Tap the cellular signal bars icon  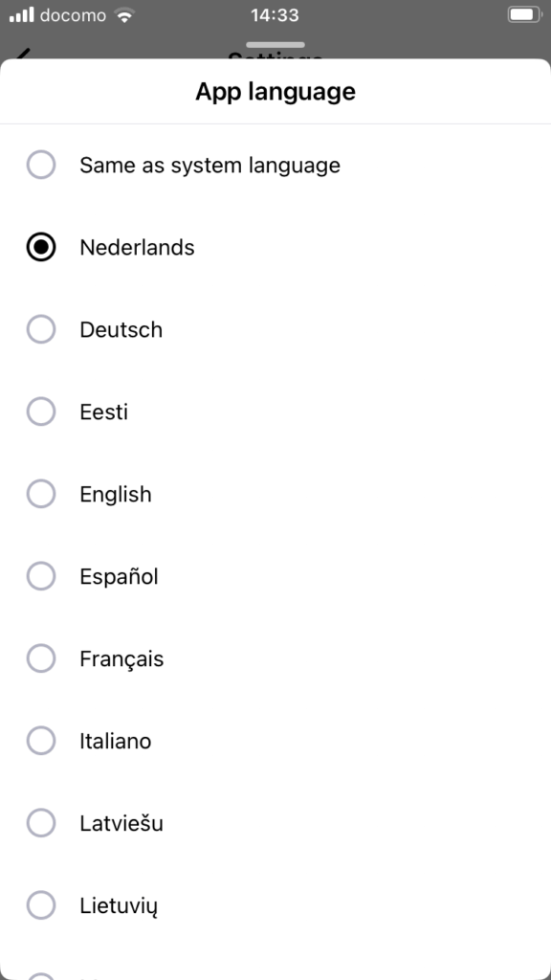(22, 15)
